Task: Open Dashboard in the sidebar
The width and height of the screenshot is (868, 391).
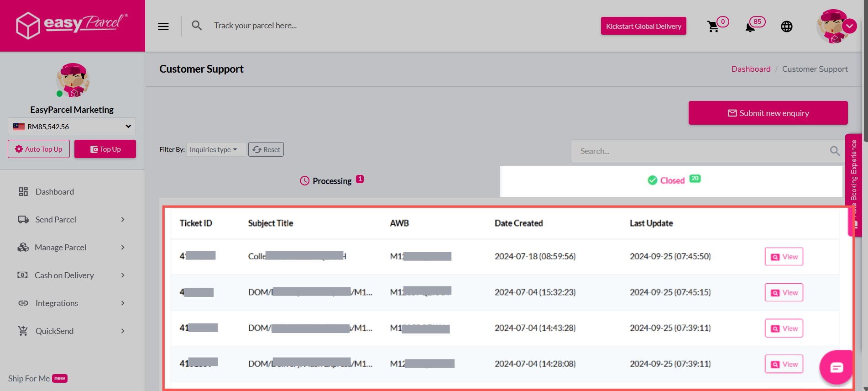Action: point(55,192)
